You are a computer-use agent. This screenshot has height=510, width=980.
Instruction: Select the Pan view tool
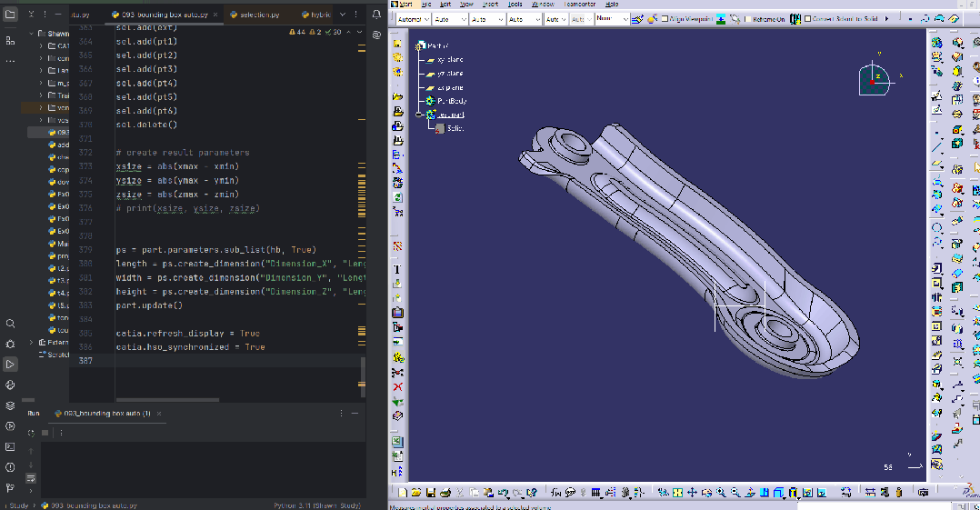693,493
